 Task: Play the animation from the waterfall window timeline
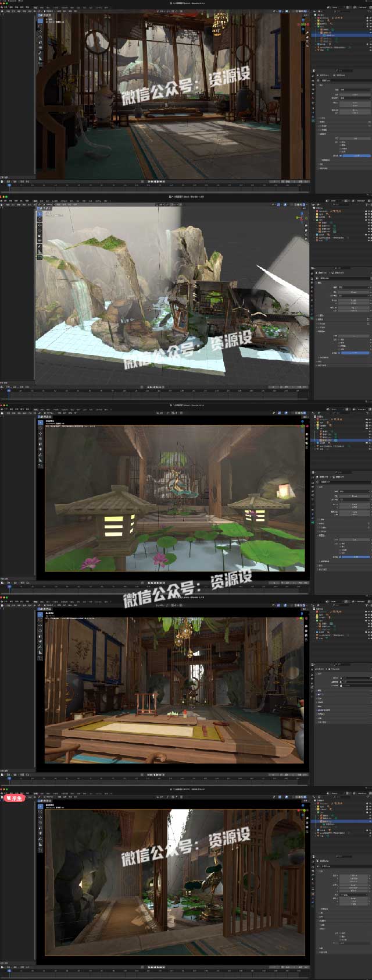click(156, 386)
